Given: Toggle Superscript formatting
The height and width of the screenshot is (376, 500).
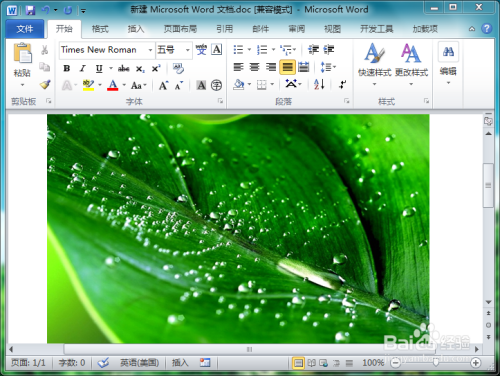Looking at the screenshot, I should [x=156, y=69].
